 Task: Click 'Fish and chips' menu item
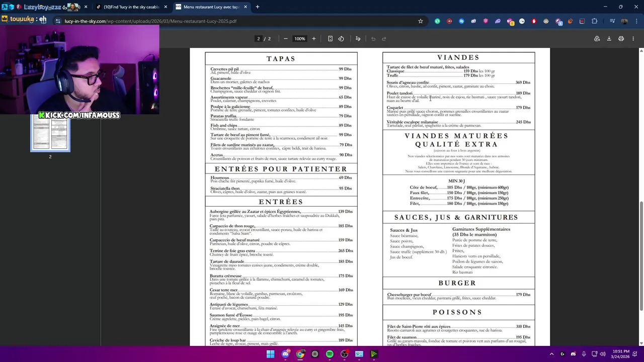(x=224, y=125)
